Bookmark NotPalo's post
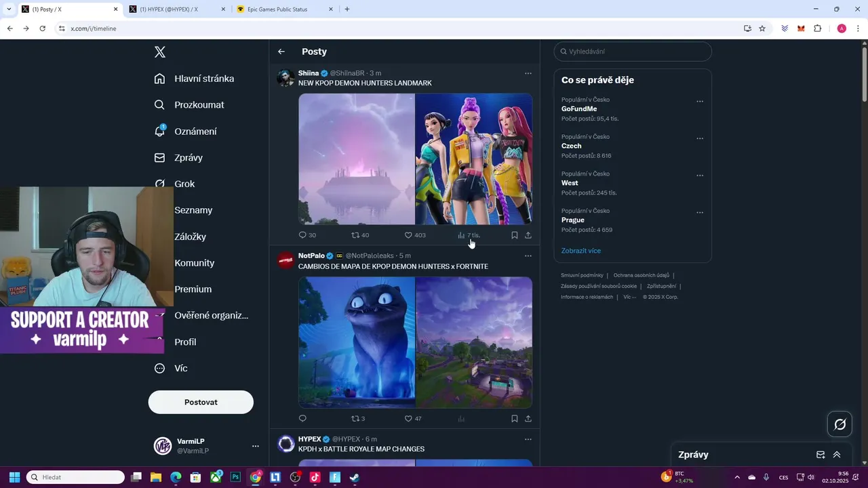This screenshot has width=868, height=488. click(x=514, y=419)
